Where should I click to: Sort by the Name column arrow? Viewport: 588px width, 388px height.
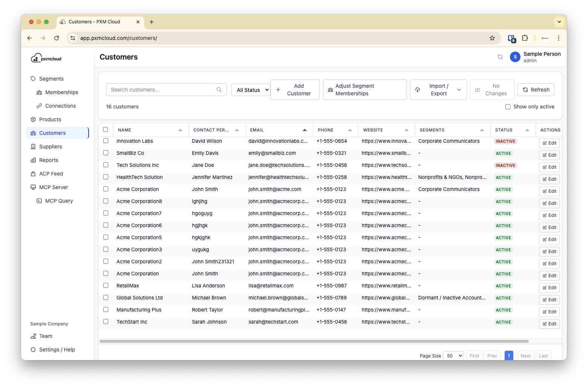click(180, 130)
